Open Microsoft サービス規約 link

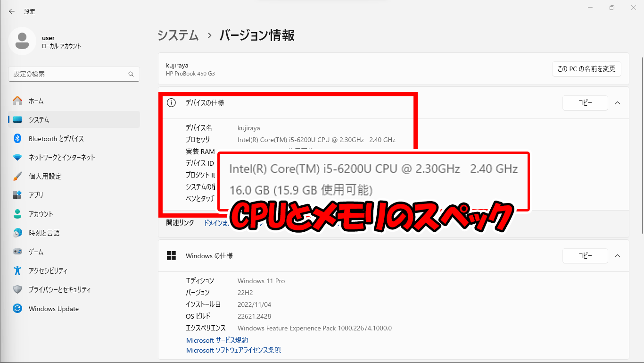(217, 340)
